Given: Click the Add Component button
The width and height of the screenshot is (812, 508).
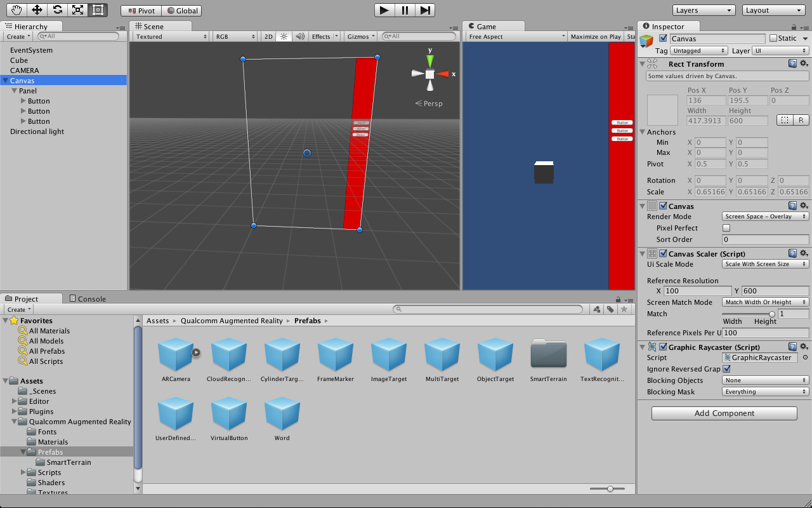Looking at the screenshot, I should tap(724, 413).
